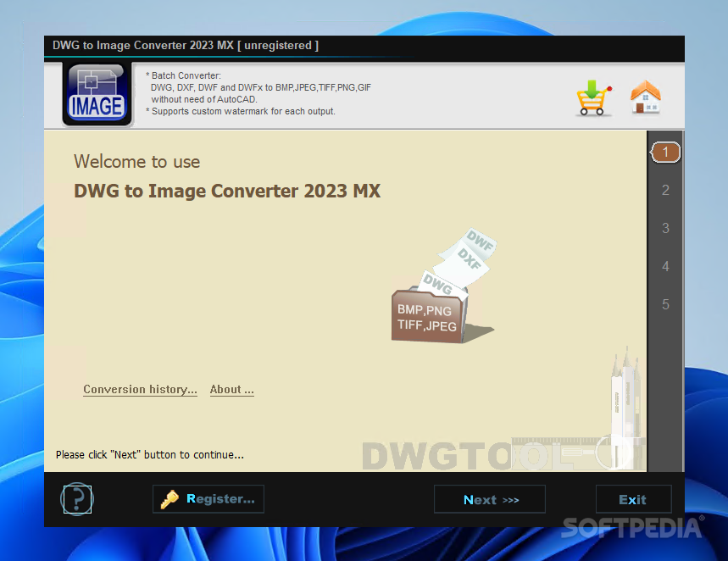The width and height of the screenshot is (728, 561).
Task: Select step 1 in the wizard sidebar
Action: [665, 153]
